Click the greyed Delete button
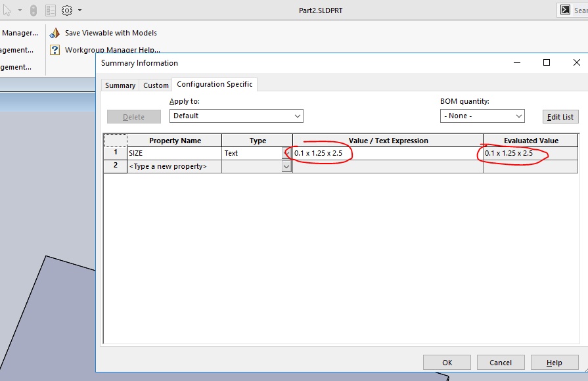 pos(134,117)
